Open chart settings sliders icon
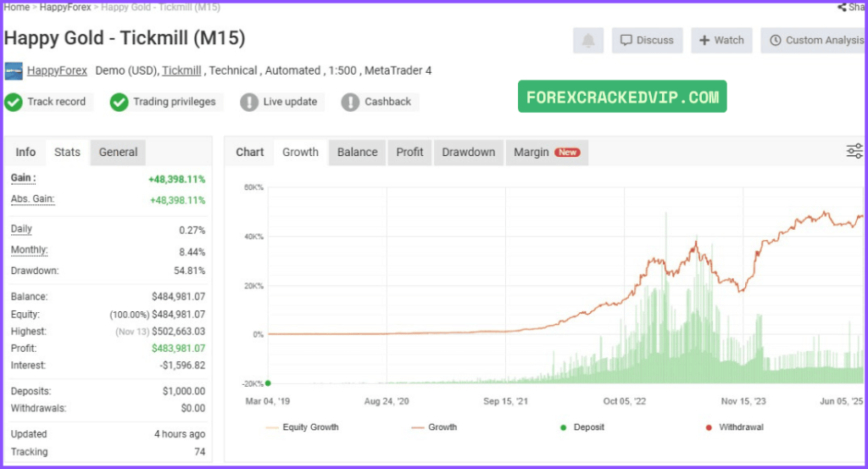The image size is (868, 469). coord(854,151)
